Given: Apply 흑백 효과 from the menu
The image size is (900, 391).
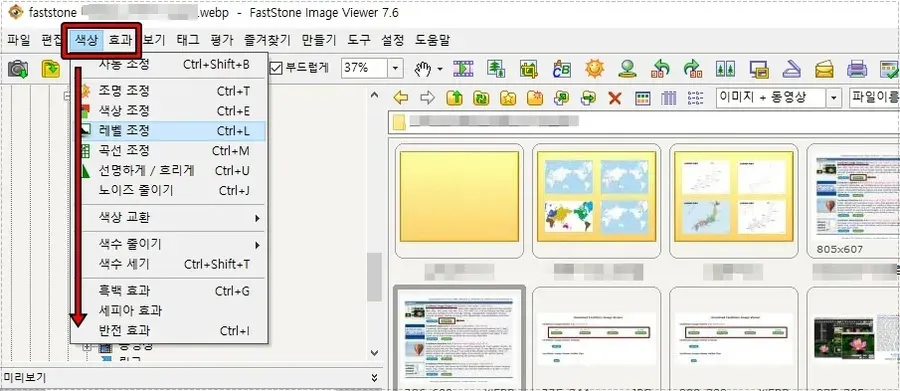Looking at the screenshot, I should coord(169,291).
